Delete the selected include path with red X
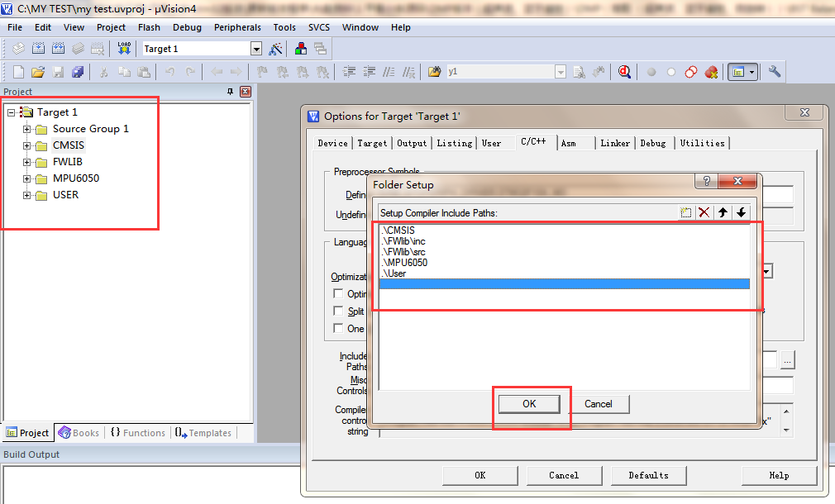835x504 pixels. coord(704,213)
